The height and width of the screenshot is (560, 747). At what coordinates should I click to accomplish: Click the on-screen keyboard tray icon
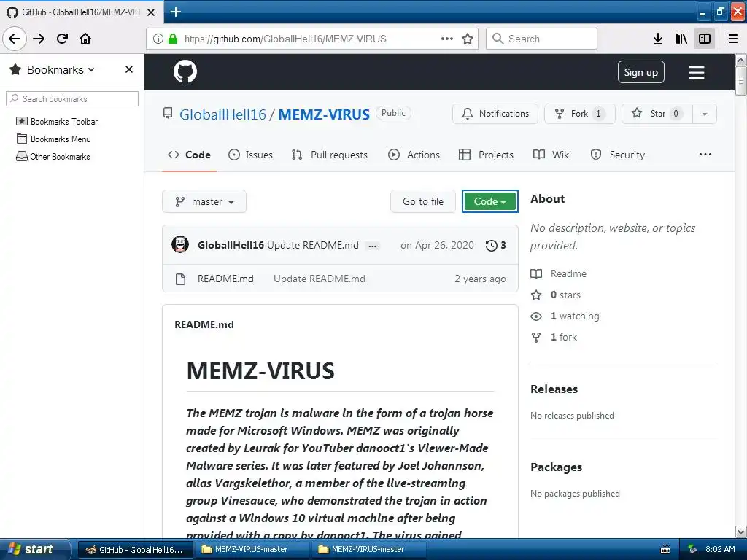coord(665,550)
